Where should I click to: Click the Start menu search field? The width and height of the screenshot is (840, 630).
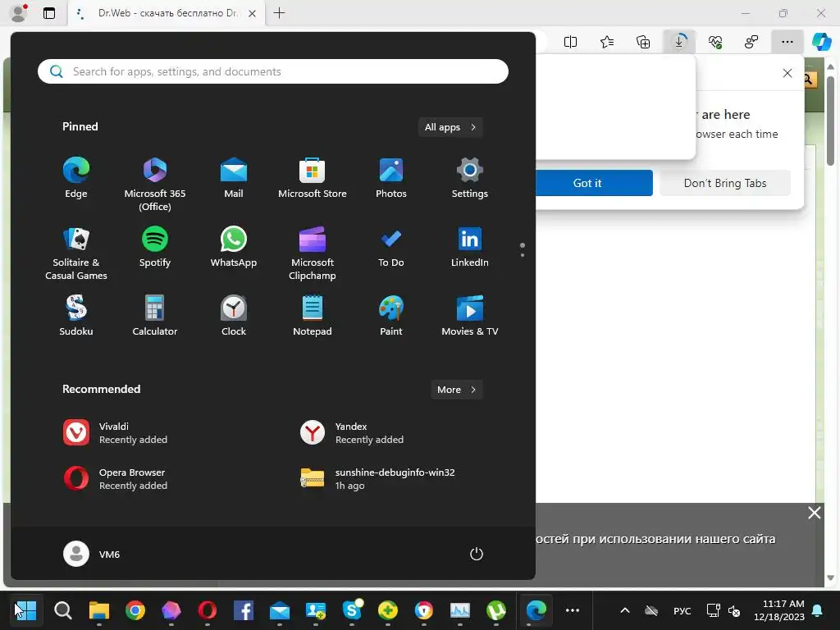tap(273, 71)
